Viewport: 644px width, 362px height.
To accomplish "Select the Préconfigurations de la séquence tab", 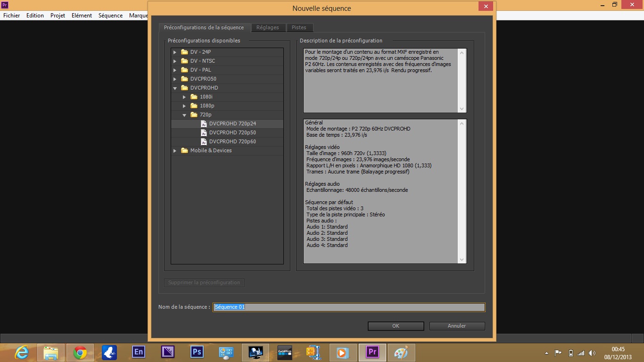I will click(204, 27).
